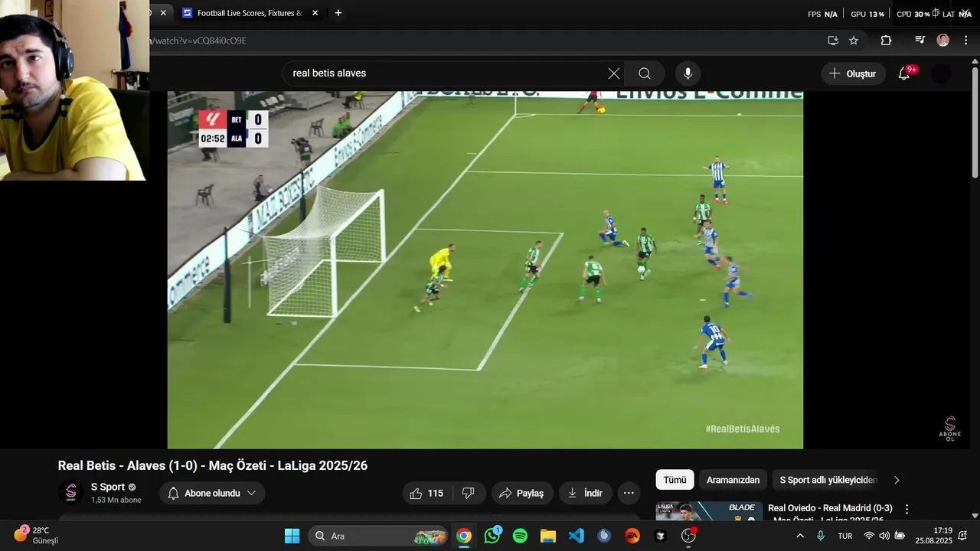Viewport: 980px width, 551px height.
Task: Open Wi-Fi network tray icon
Action: 869,536
